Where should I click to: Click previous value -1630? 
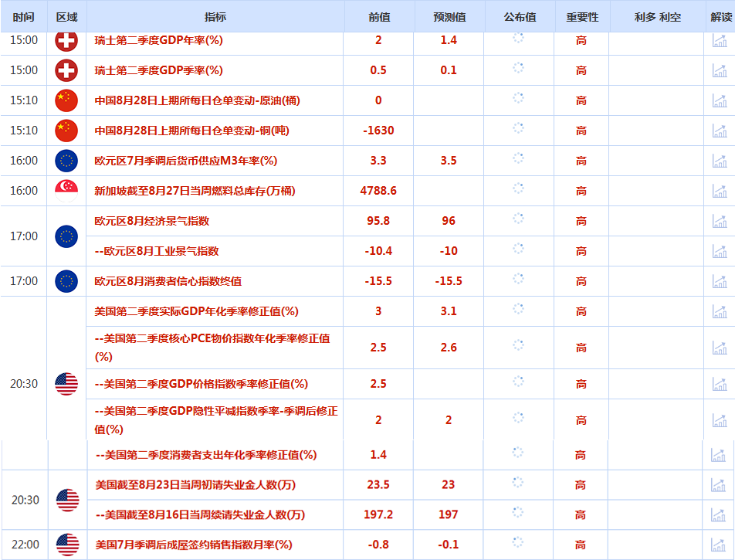click(x=378, y=131)
